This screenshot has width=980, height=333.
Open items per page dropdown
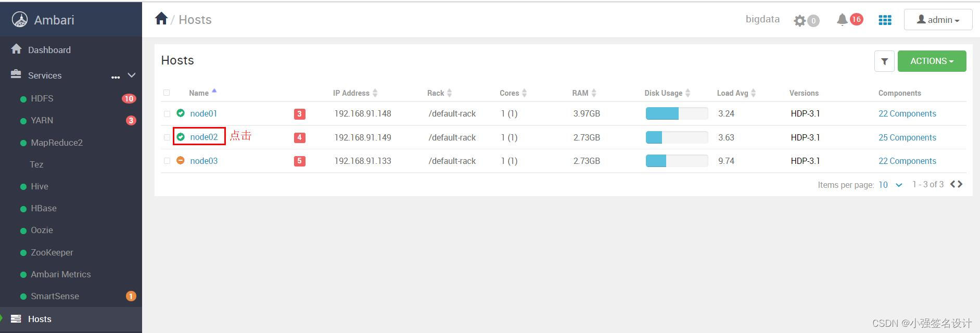point(890,185)
